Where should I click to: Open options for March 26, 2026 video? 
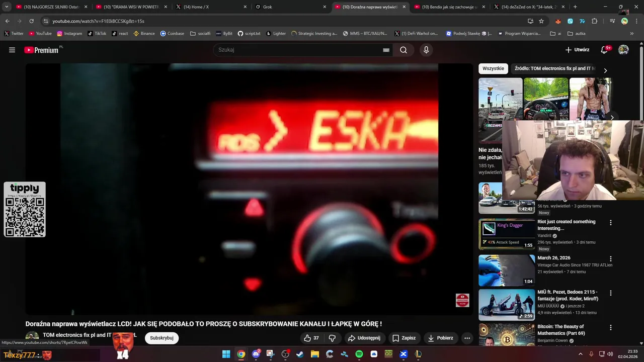611,259
